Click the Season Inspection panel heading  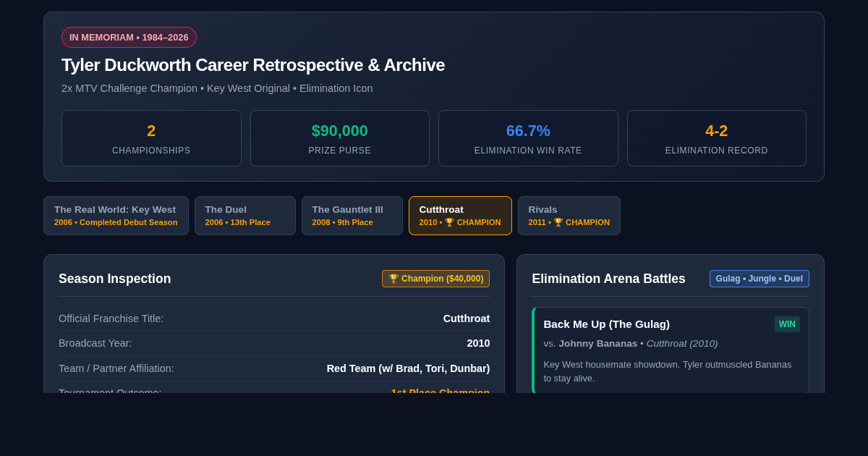(115, 279)
